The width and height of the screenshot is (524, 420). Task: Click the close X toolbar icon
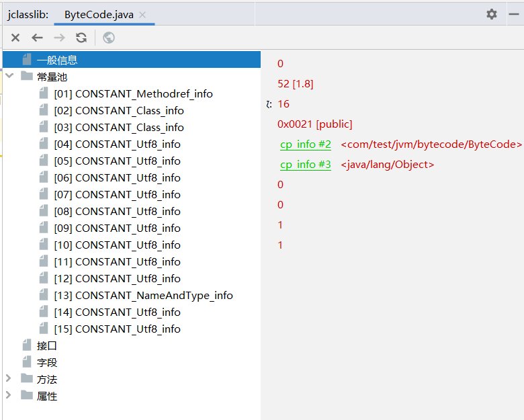pos(15,38)
